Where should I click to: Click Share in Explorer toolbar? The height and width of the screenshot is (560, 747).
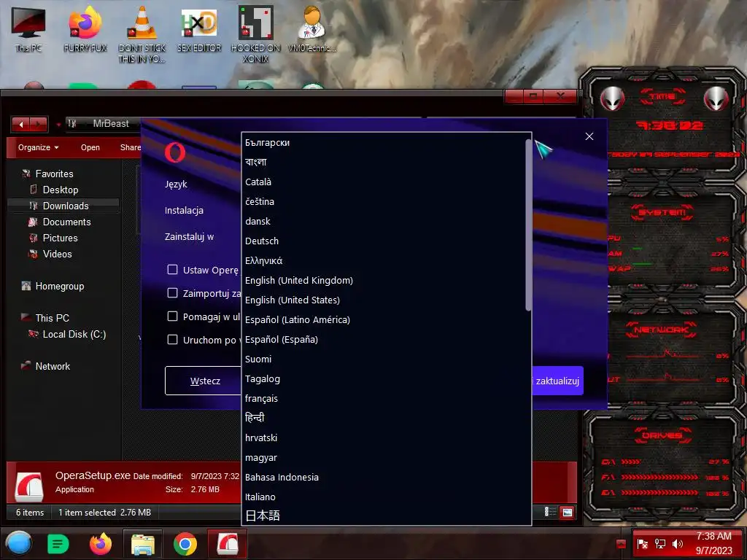pos(130,147)
